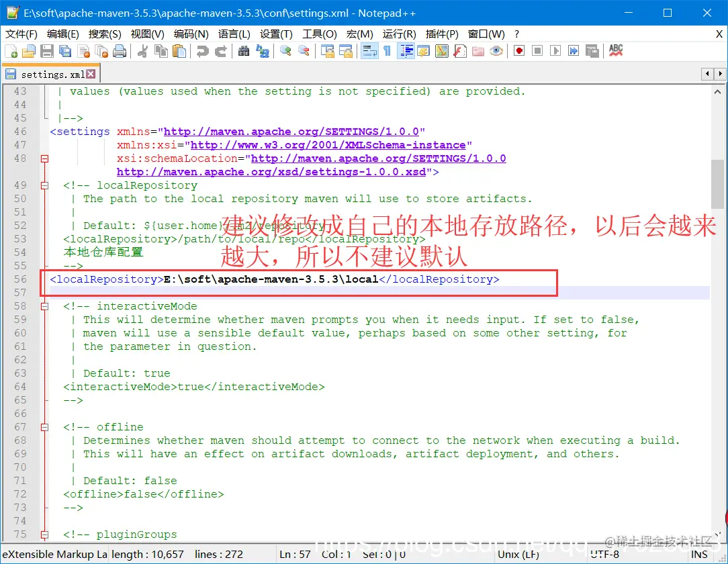Click the Close document toolbar icon

coord(83,51)
